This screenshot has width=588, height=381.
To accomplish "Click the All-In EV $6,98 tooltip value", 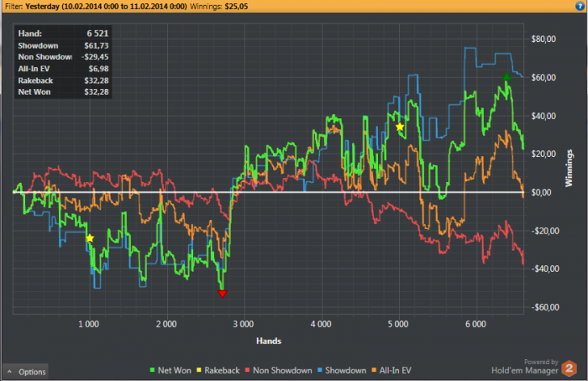I will click(98, 69).
